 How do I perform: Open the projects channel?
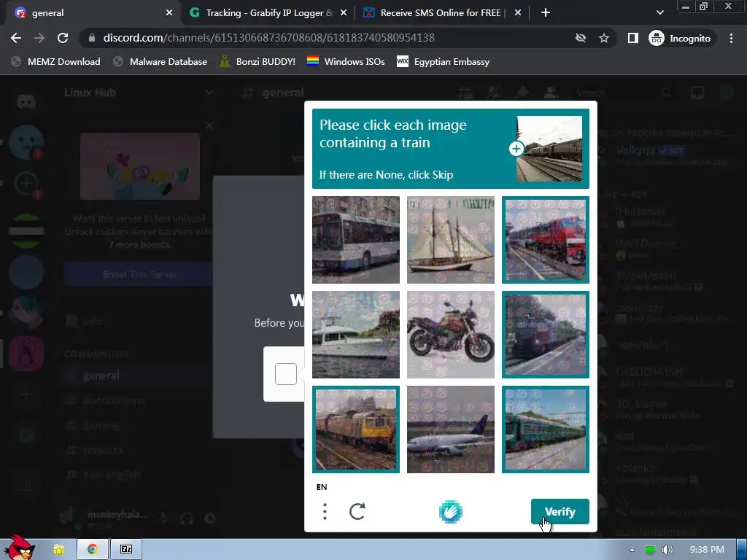pos(102,450)
